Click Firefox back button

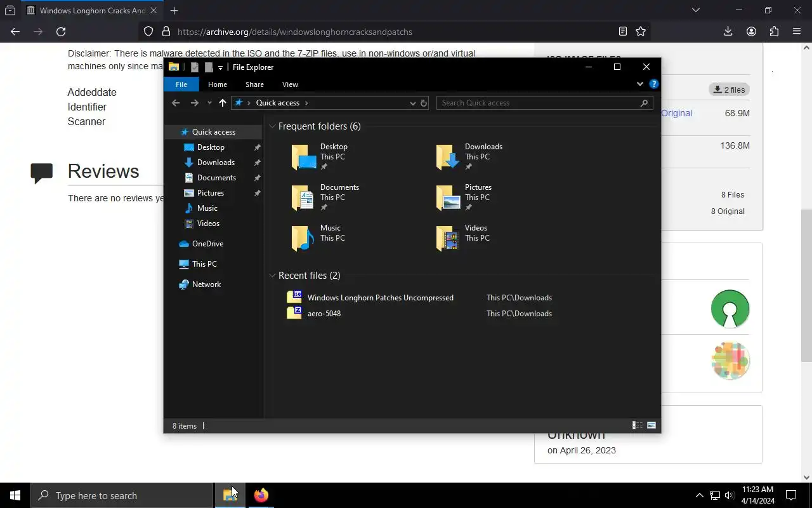(15, 32)
